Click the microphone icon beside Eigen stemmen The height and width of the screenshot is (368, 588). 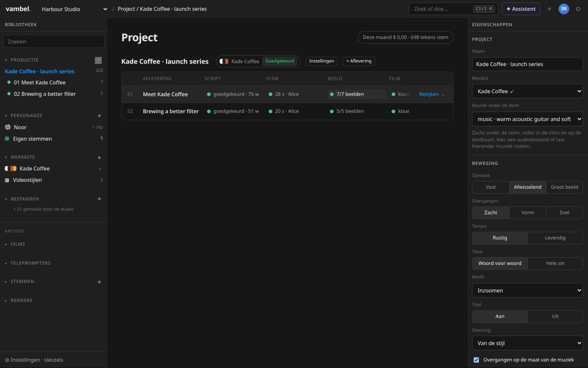point(101,138)
